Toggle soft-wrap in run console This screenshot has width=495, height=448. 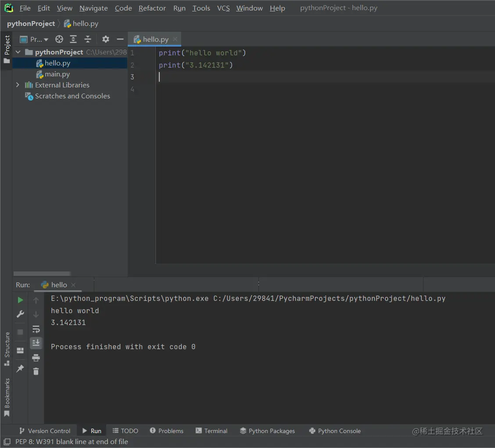36,329
